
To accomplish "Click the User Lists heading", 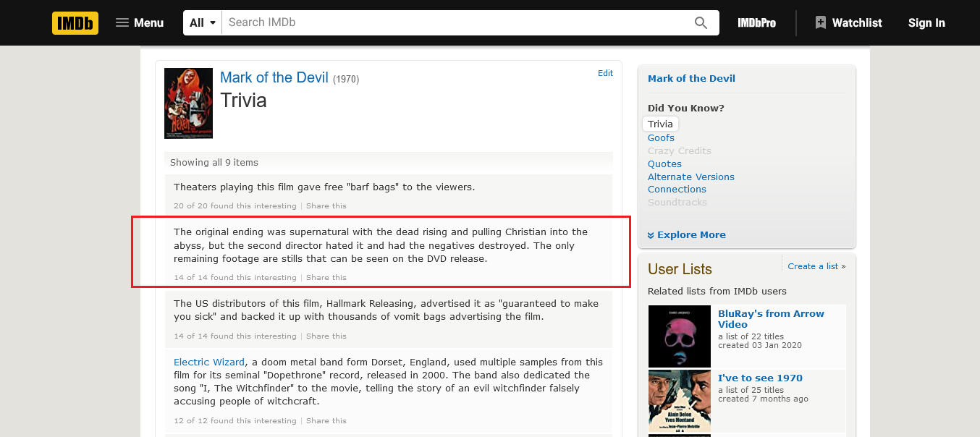I will coord(680,269).
